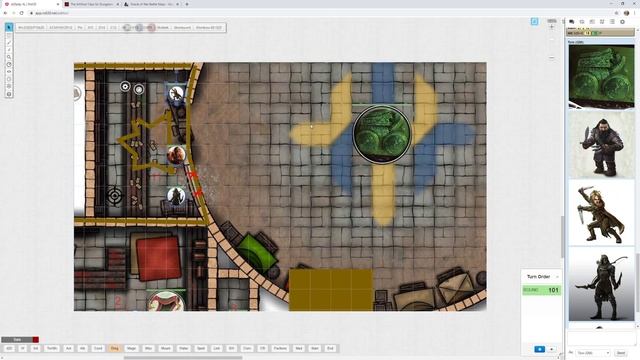Select the magnifying glass zoom tool
The height and width of the screenshot is (360, 640).
click(9, 57)
